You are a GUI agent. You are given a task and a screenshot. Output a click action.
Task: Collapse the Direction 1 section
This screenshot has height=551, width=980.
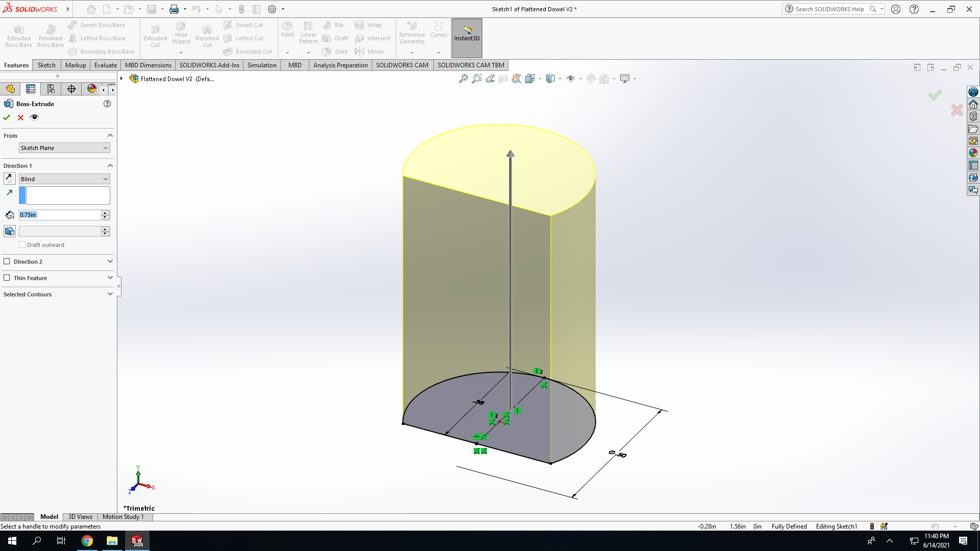coord(110,165)
